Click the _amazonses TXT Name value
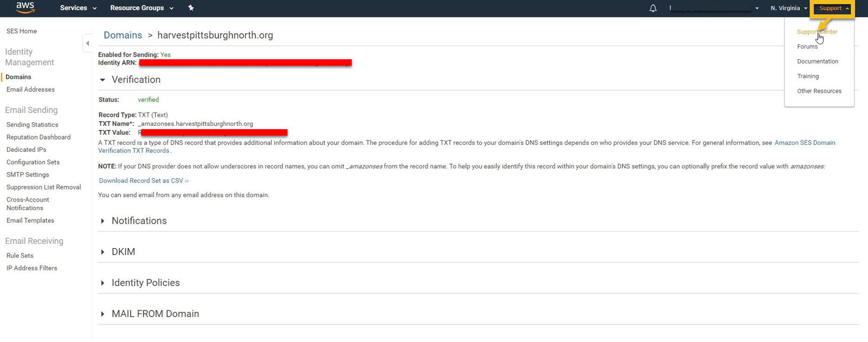The image size is (868, 342). pyautogui.click(x=195, y=124)
